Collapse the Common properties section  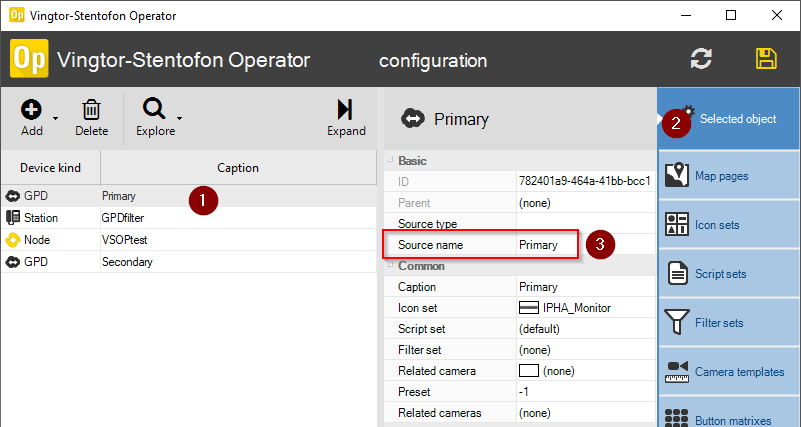pos(390,267)
